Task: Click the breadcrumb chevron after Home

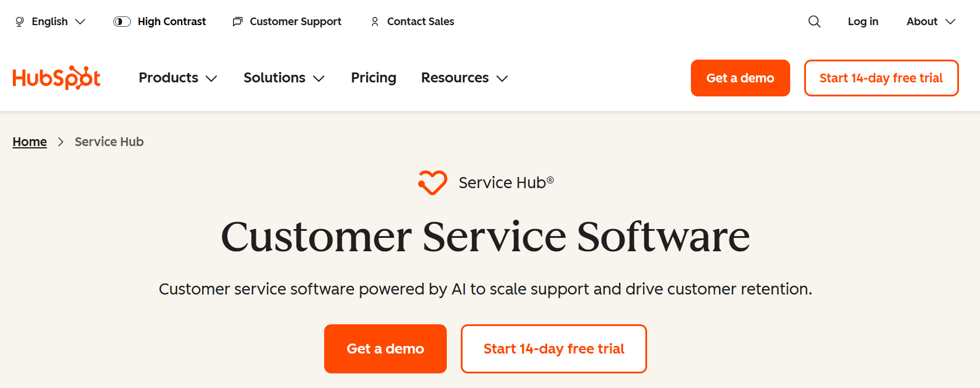Action: tap(60, 142)
